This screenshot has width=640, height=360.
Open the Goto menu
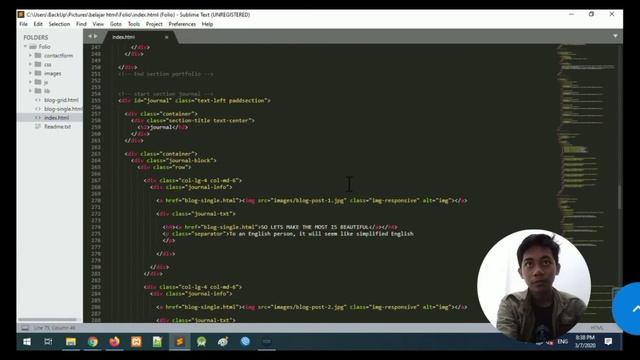116,24
